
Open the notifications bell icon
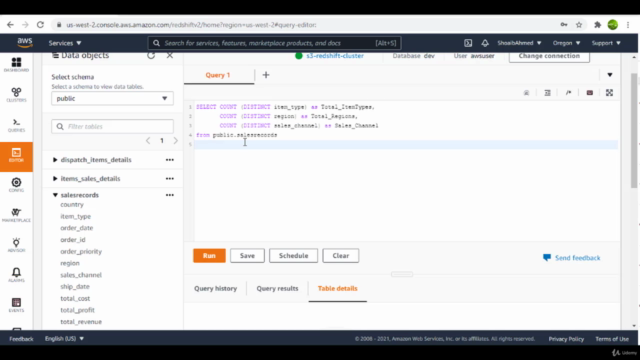(485, 43)
